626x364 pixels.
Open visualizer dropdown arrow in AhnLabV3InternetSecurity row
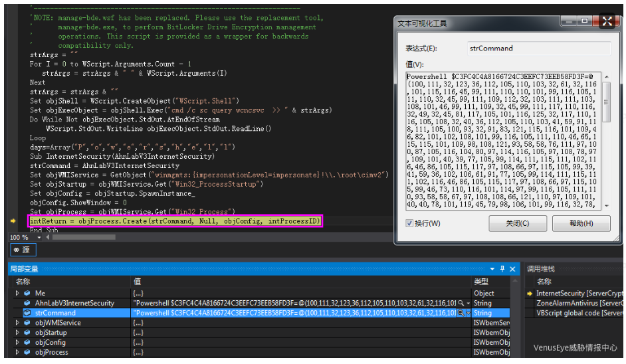468,304
